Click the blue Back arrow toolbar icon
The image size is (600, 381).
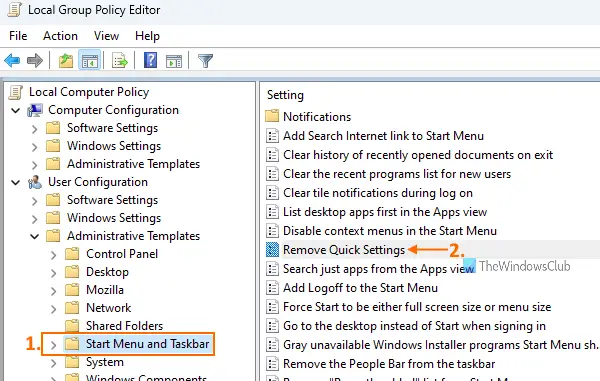[12, 60]
